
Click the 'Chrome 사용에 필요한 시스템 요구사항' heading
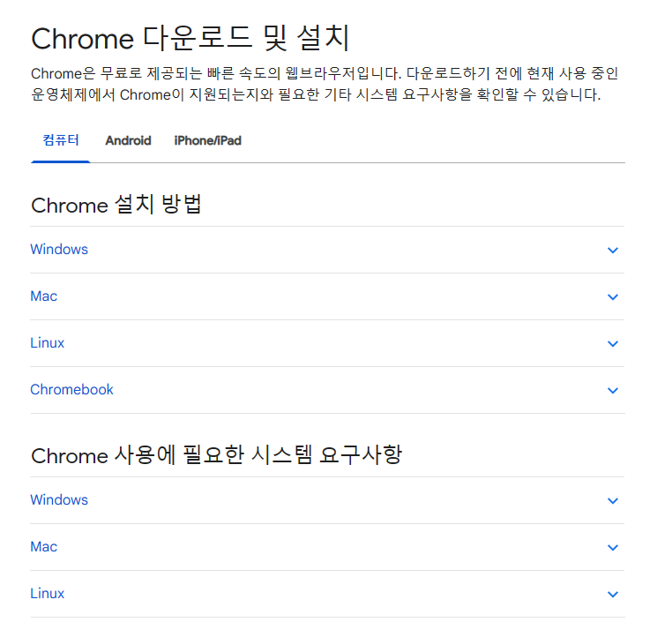pos(216,455)
